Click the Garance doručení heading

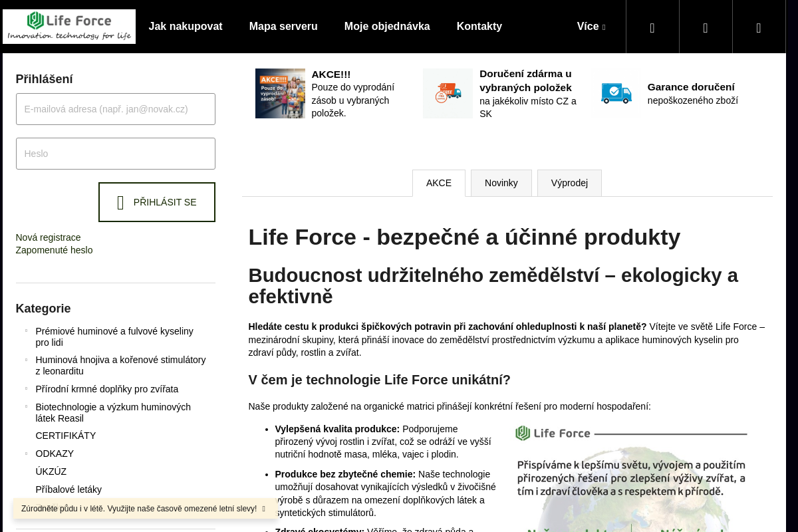click(691, 87)
